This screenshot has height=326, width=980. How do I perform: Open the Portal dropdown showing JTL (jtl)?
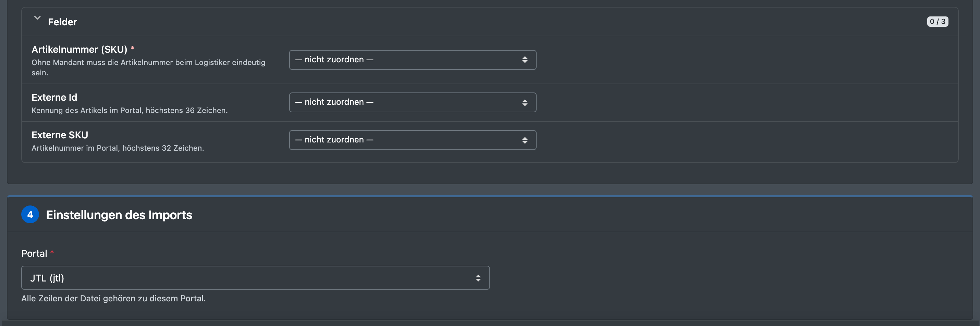[255, 278]
